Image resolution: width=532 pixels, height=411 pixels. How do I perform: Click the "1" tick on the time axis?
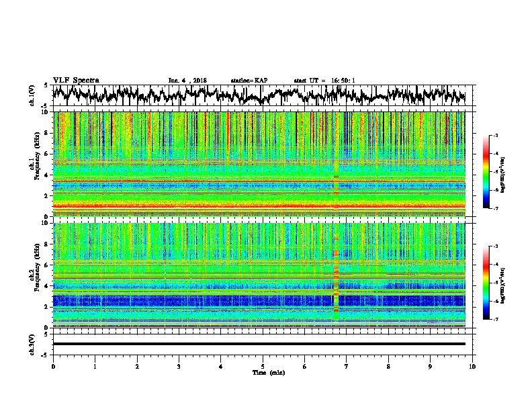click(95, 367)
